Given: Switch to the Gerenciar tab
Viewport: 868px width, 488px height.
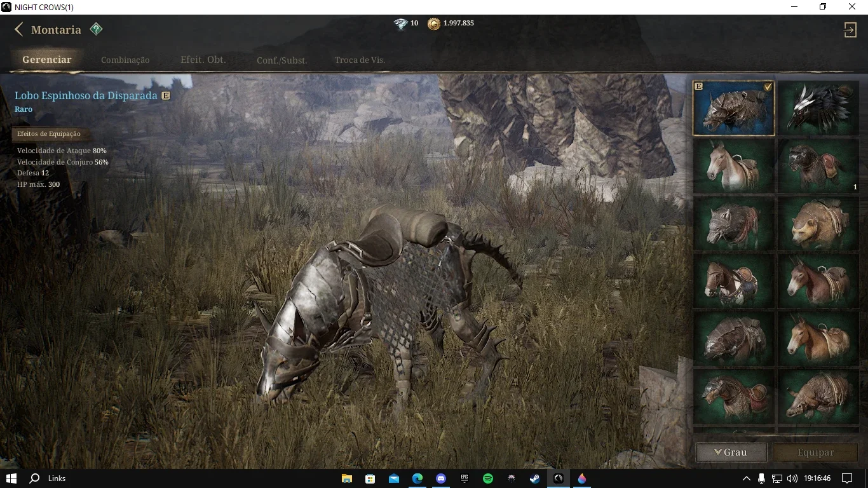Looking at the screenshot, I should pyautogui.click(x=47, y=60).
